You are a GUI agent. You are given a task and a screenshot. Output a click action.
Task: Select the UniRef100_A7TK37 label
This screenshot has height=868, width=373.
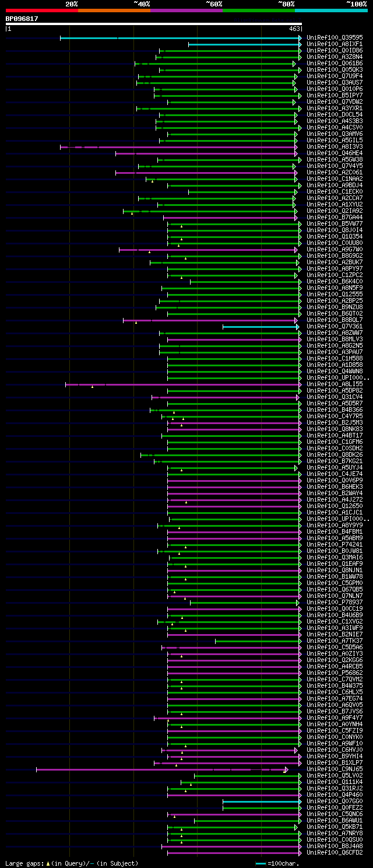tap(335, 640)
